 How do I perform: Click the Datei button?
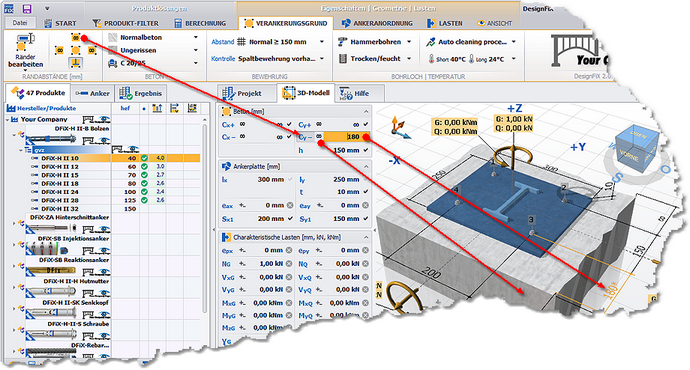point(19,23)
